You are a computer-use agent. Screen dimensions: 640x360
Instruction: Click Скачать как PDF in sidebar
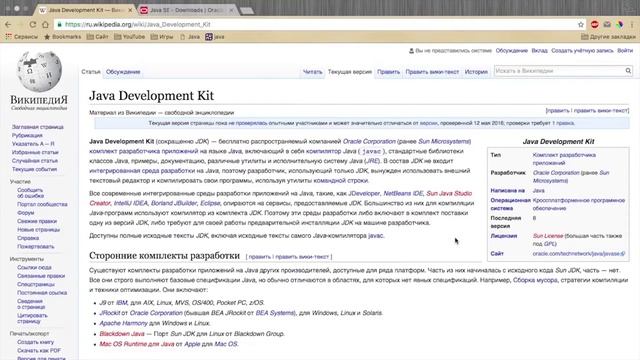[39, 351]
